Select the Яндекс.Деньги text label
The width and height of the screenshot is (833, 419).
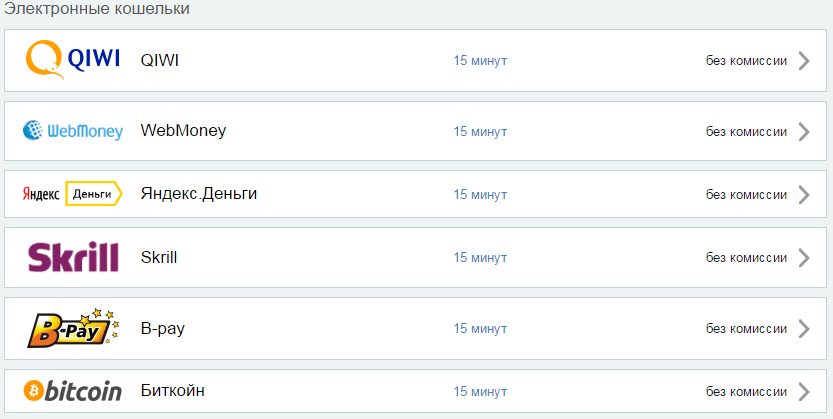(x=199, y=194)
